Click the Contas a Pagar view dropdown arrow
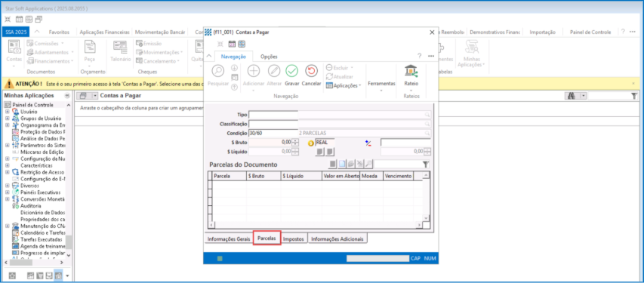The image size is (644, 283). tap(95, 96)
